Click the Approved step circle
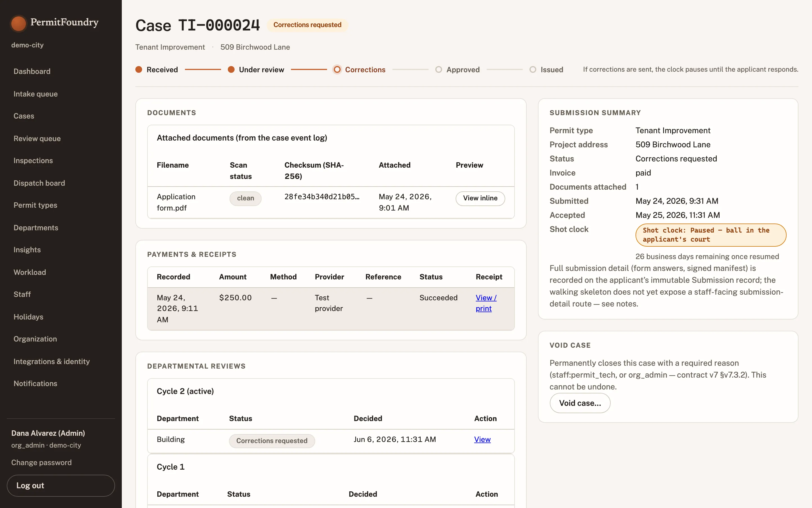Screen dimensions: 812x508 (438, 69)
